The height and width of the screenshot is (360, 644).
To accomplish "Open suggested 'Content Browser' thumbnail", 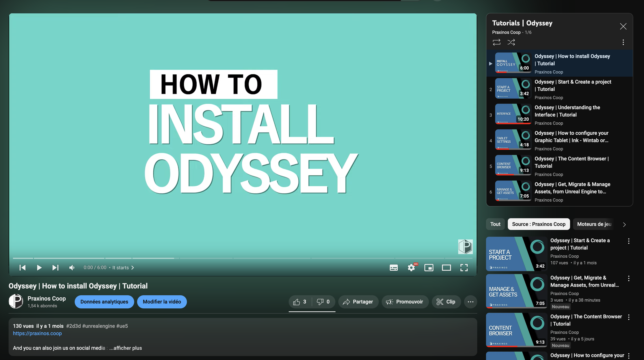I will [x=517, y=330].
